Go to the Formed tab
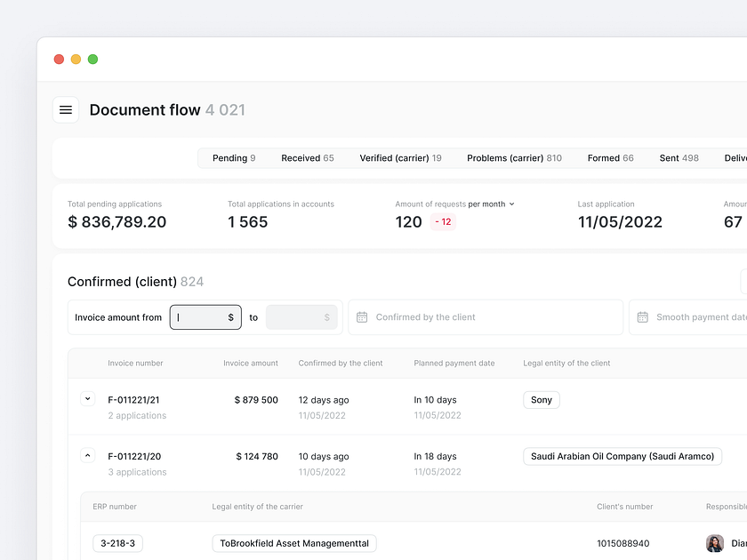 pyautogui.click(x=610, y=158)
